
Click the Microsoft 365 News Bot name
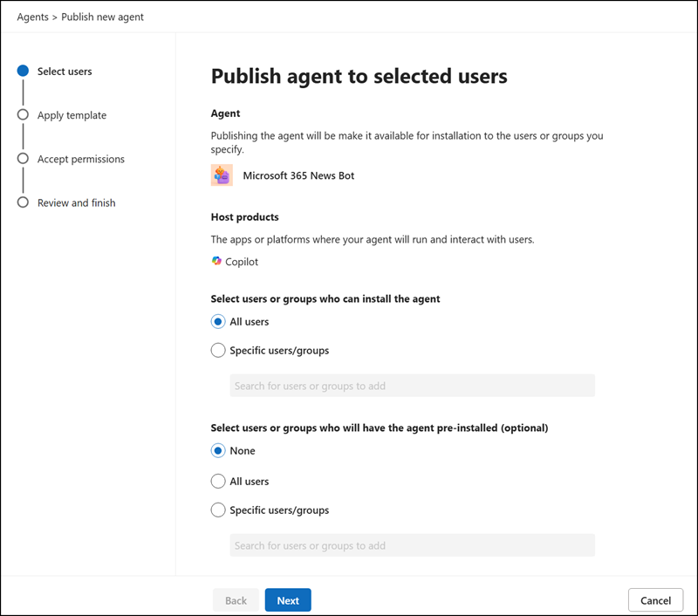tap(298, 175)
